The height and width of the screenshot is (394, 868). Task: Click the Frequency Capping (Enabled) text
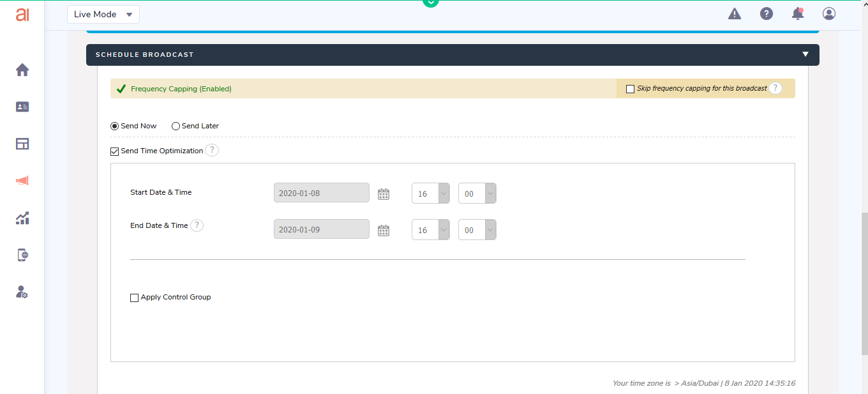[181, 89]
